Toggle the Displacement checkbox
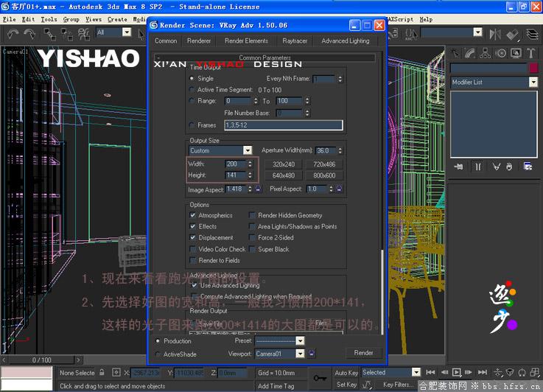543x392 pixels. point(193,237)
